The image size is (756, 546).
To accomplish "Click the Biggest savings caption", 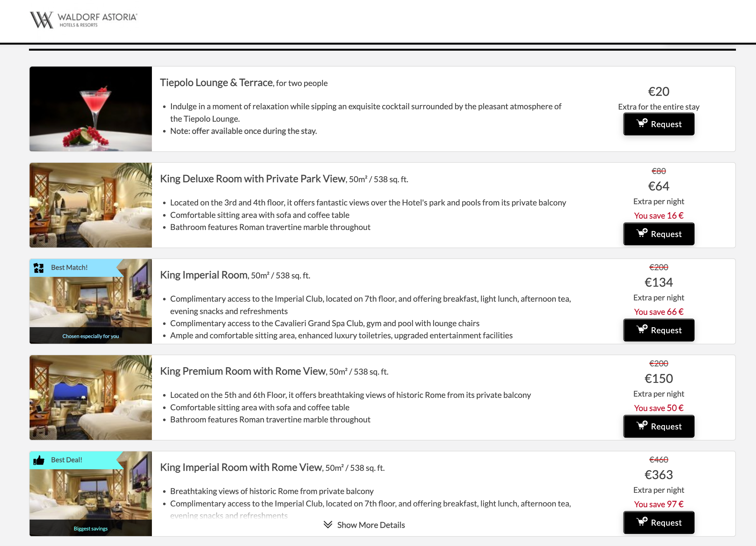I will [x=91, y=529].
